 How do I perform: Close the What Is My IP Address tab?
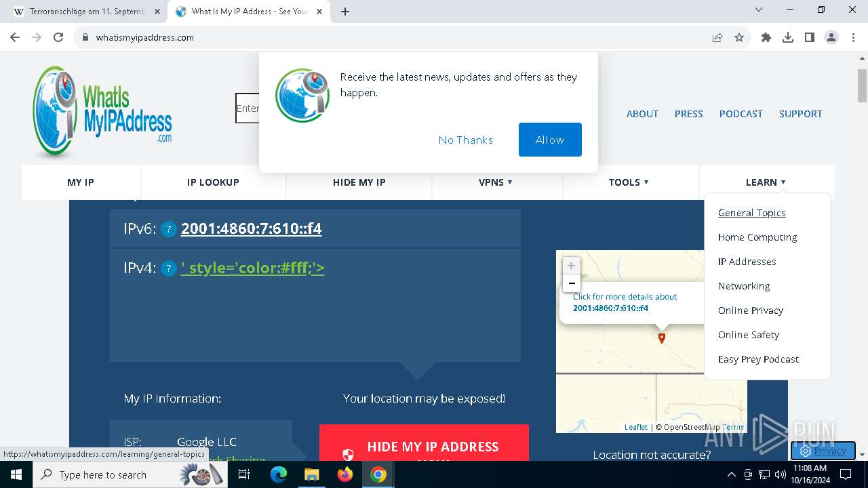tap(319, 12)
